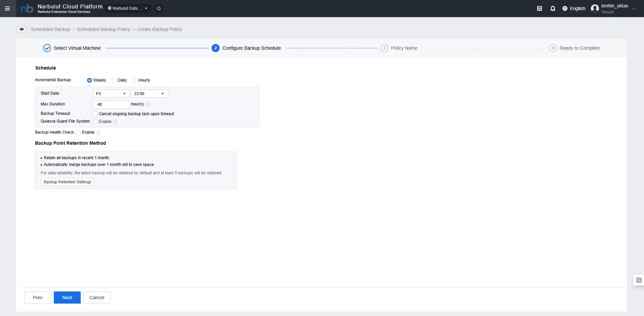Click the Narbulut logo icon
The height and width of the screenshot is (316, 644).
click(x=27, y=8)
